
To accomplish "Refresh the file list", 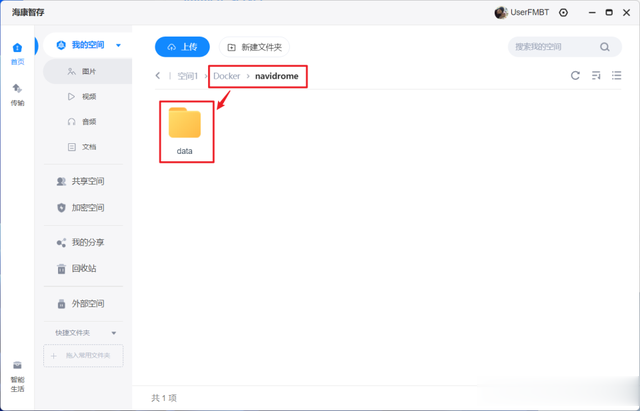I will click(575, 76).
